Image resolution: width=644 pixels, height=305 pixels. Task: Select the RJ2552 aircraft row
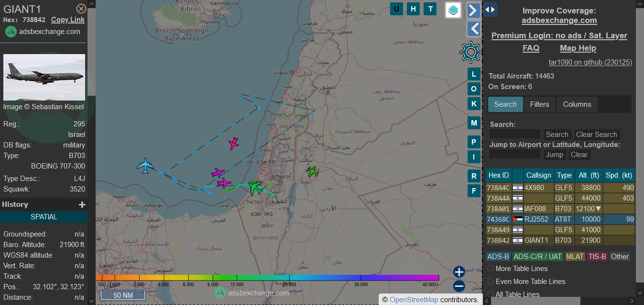pyautogui.click(x=561, y=219)
